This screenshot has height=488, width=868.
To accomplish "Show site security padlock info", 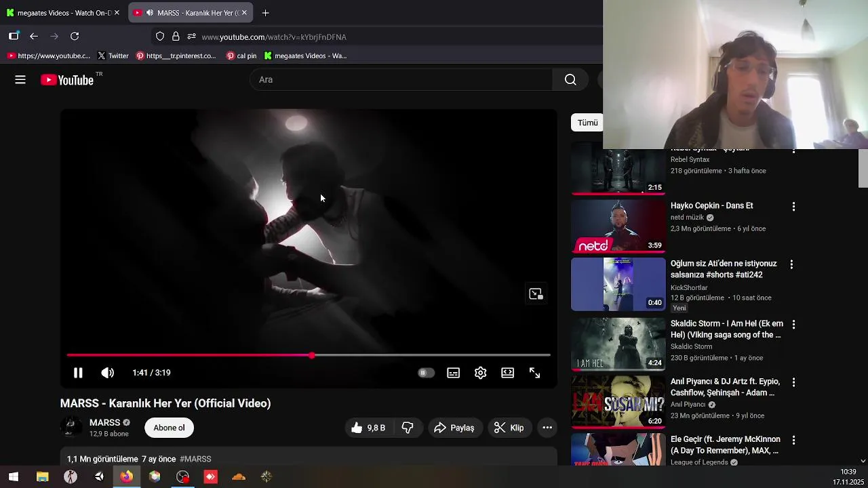I will click(176, 37).
